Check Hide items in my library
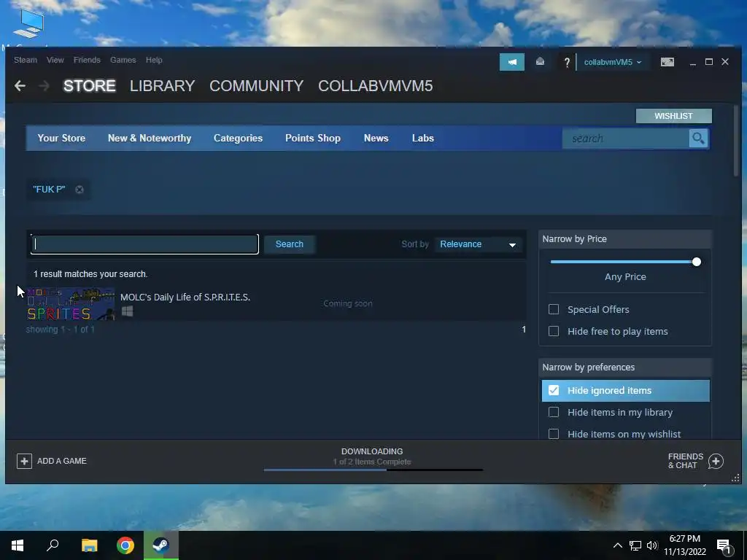Viewport: 747px width, 560px height. pyautogui.click(x=554, y=413)
